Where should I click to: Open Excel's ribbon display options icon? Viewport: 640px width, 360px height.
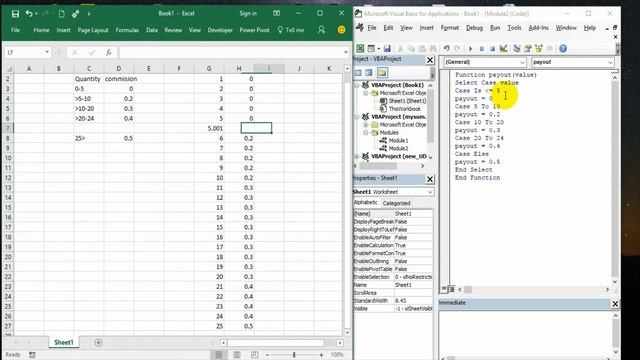[276, 13]
